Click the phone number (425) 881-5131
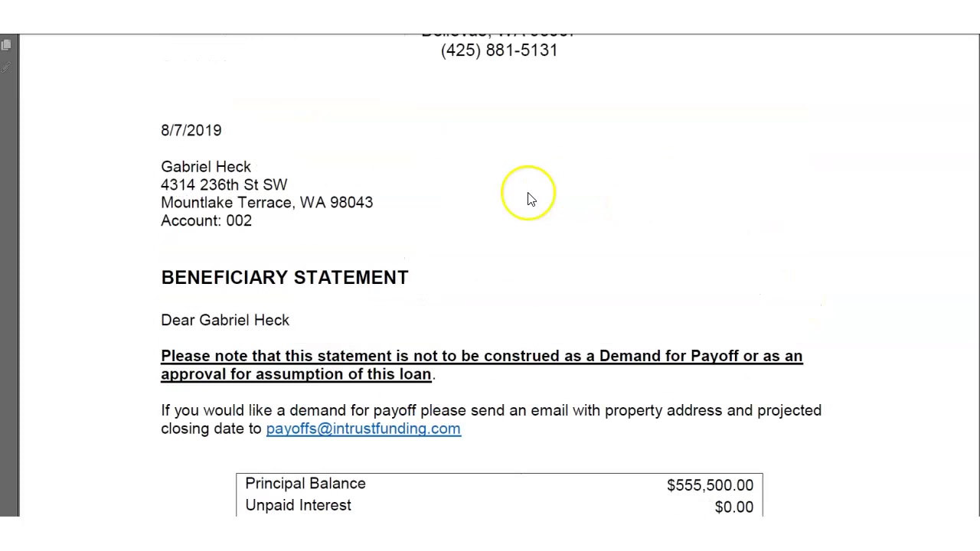The image size is (980, 551). point(499,51)
